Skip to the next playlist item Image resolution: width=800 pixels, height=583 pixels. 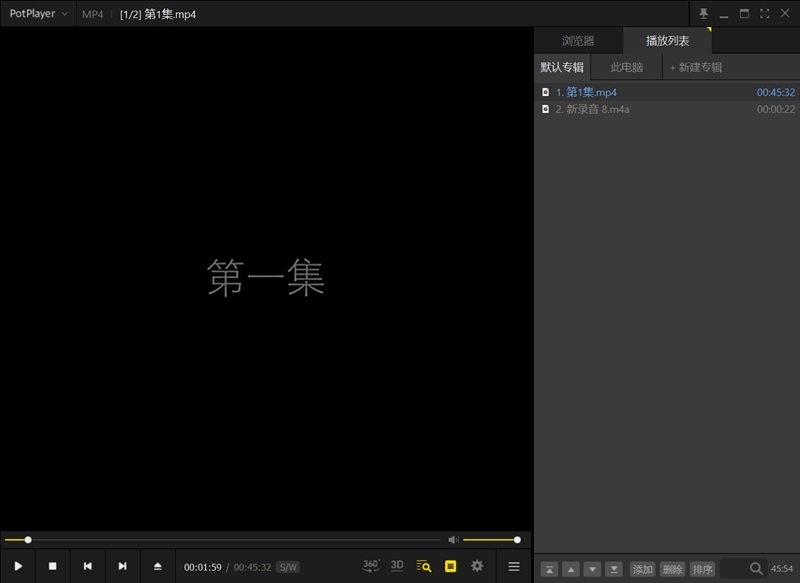tap(122, 566)
